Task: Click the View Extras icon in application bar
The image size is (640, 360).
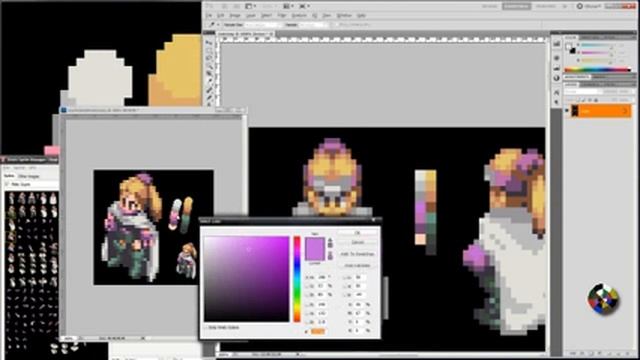Action: [x=248, y=6]
